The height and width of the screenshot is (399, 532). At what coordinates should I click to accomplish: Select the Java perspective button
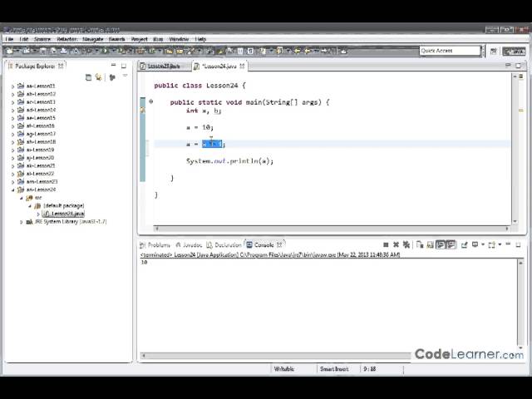pos(515,52)
